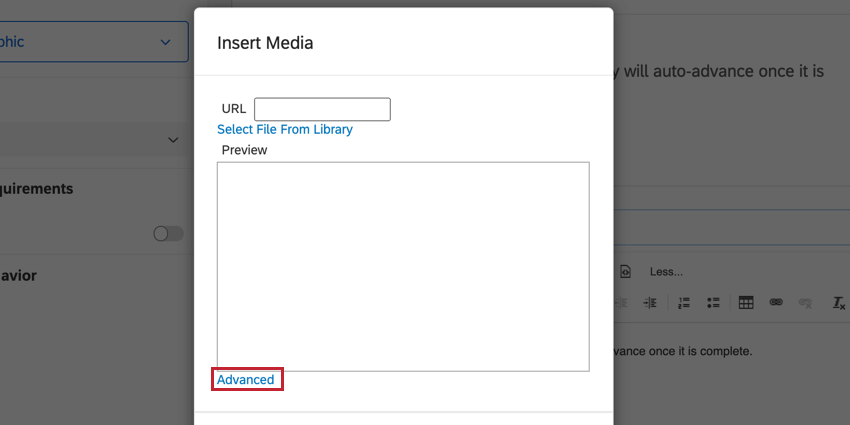The image size is (850, 425).
Task: Toggle the switch under requirements section
Action: (169, 234)
